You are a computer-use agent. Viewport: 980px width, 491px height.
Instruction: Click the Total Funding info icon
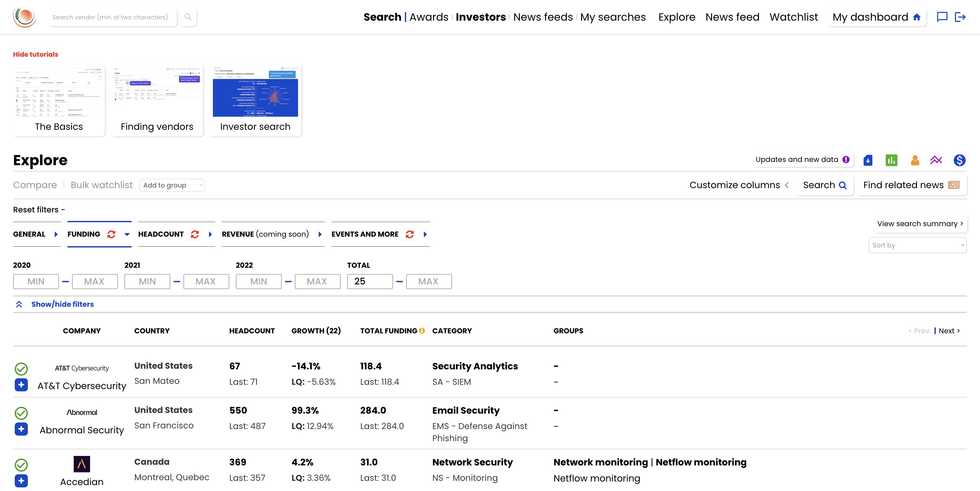(x=422, y=331)
